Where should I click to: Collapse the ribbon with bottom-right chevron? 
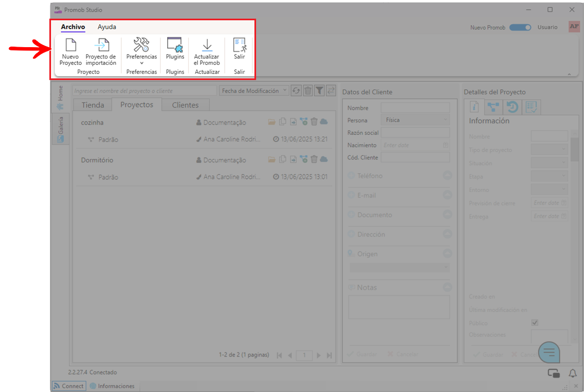[x=569, y=75]
